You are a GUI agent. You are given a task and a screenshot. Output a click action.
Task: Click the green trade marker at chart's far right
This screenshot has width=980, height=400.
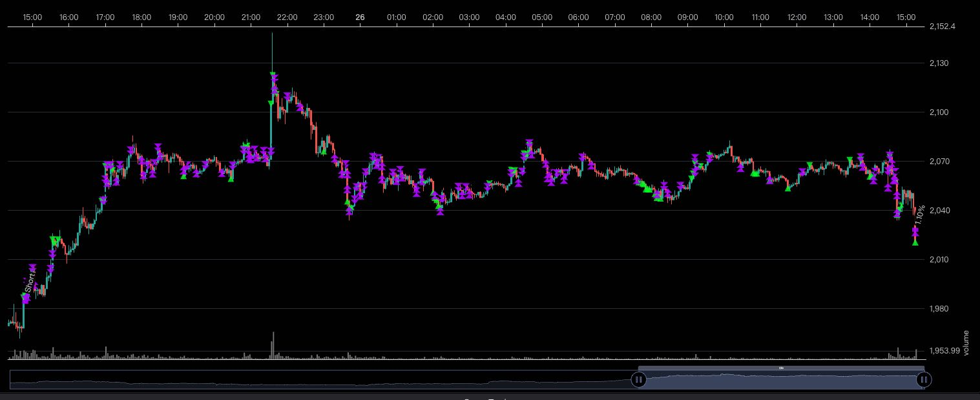(915, 242)
